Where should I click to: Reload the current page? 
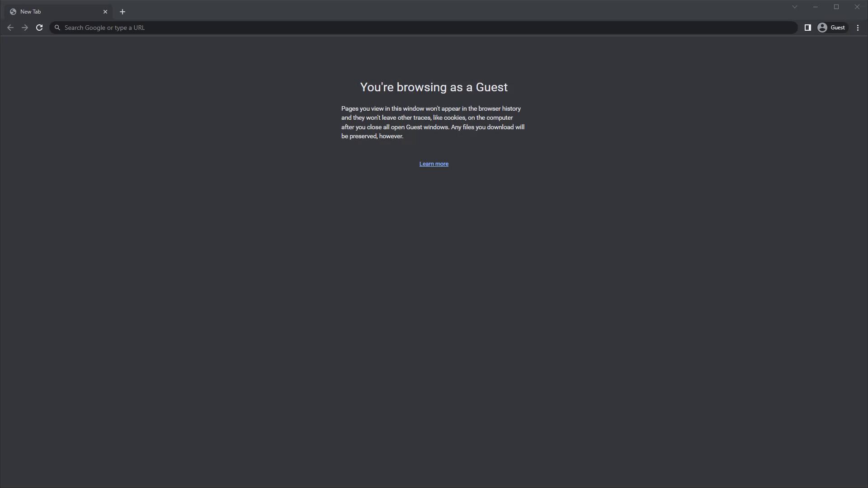coord(39,28)
